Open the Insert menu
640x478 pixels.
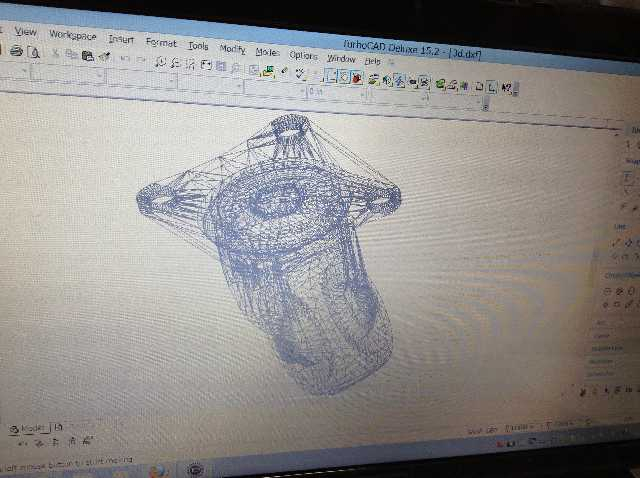(121, 40)
